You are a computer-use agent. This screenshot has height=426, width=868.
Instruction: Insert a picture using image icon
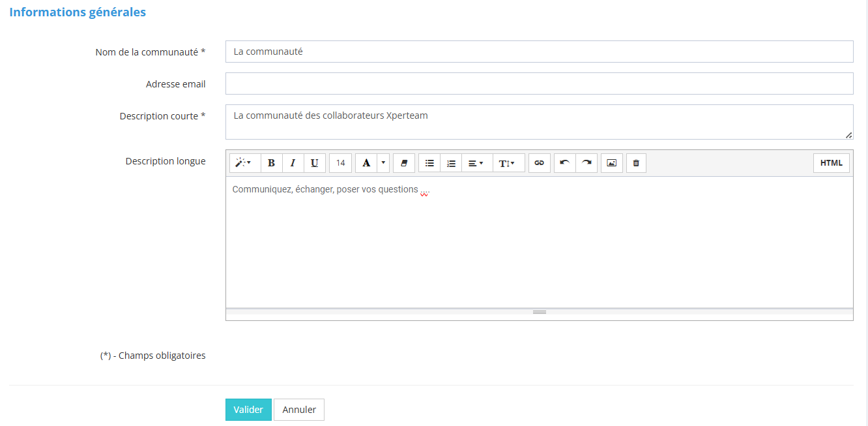click(x=611, y=163)
